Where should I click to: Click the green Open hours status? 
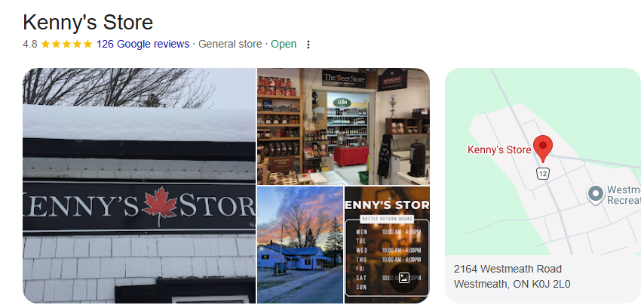(x=284, y=44)
